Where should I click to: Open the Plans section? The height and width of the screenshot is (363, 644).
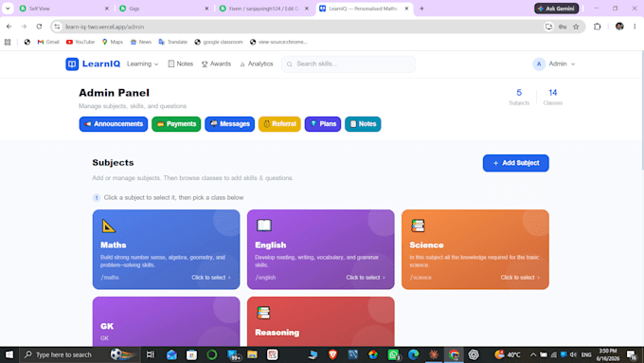tap(323, 124)
